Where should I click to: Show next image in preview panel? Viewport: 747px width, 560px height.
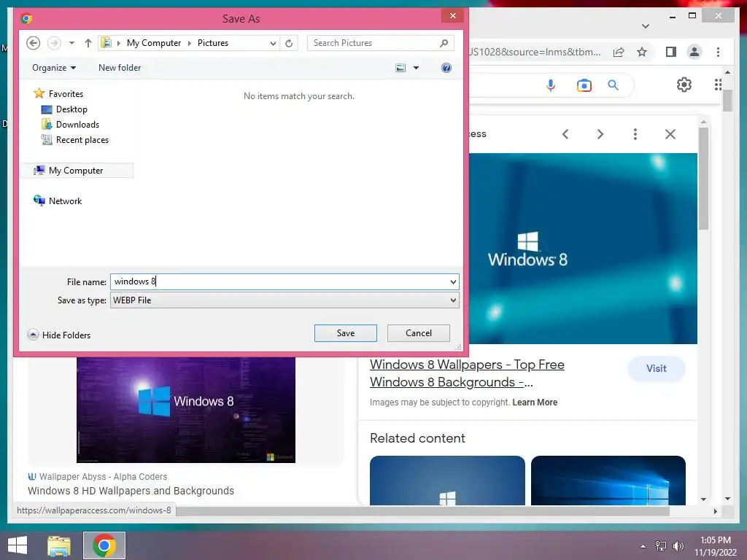click(600, 134)
